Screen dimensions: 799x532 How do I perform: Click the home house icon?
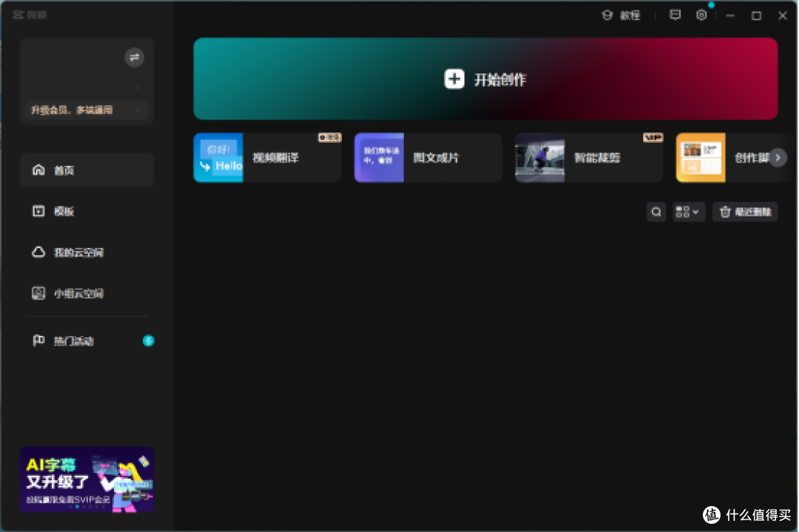(38, 169)
